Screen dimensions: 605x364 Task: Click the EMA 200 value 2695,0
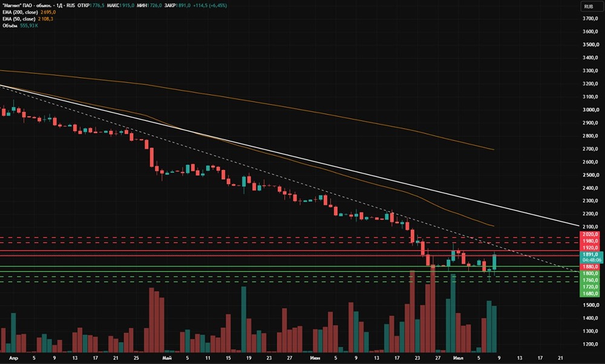[48, 12]
